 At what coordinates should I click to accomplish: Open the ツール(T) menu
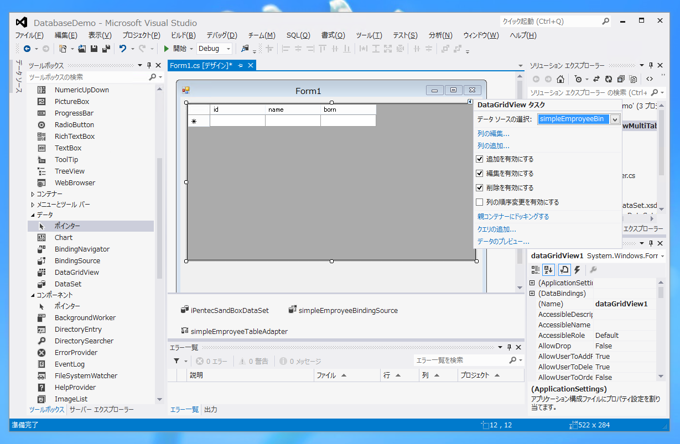[x=369, y=36]
